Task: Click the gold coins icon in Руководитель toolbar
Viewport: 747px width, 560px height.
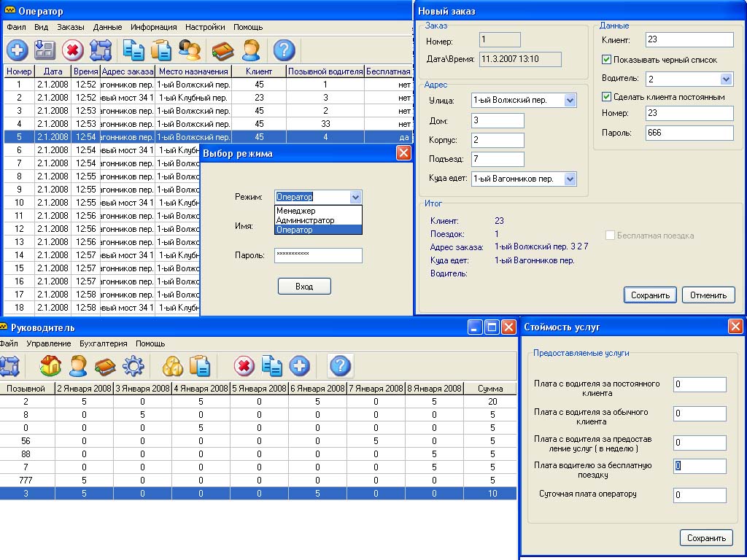Action: (172, 365)
